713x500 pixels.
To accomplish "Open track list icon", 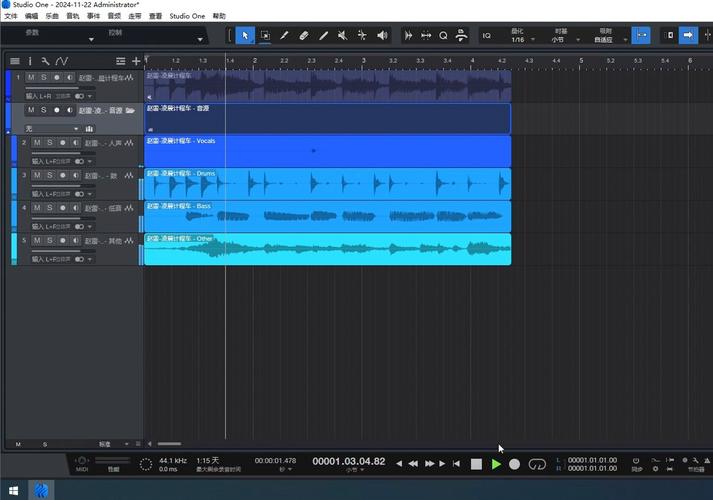I will coord(15,61).
